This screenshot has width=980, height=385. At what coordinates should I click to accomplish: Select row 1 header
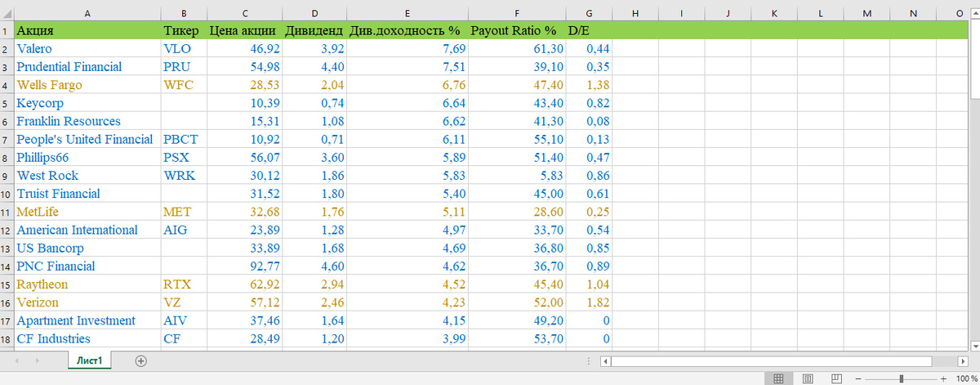(7, 30)
